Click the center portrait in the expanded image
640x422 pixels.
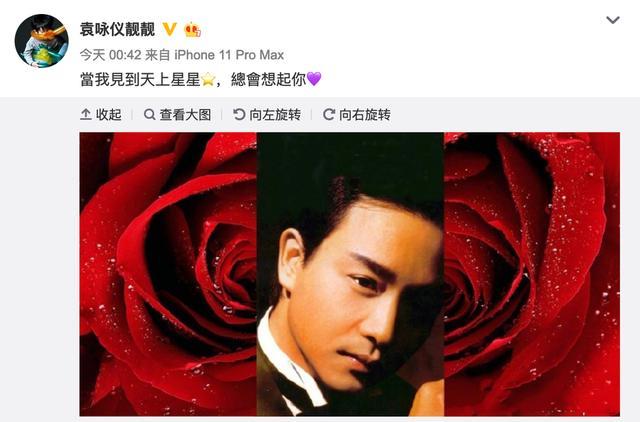coord(350,274)
